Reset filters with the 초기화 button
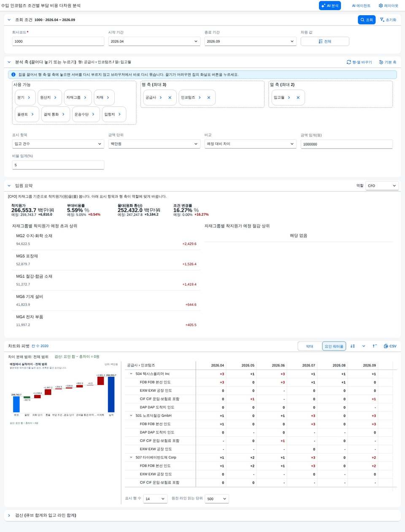The image size is (405, 532). 388,20
